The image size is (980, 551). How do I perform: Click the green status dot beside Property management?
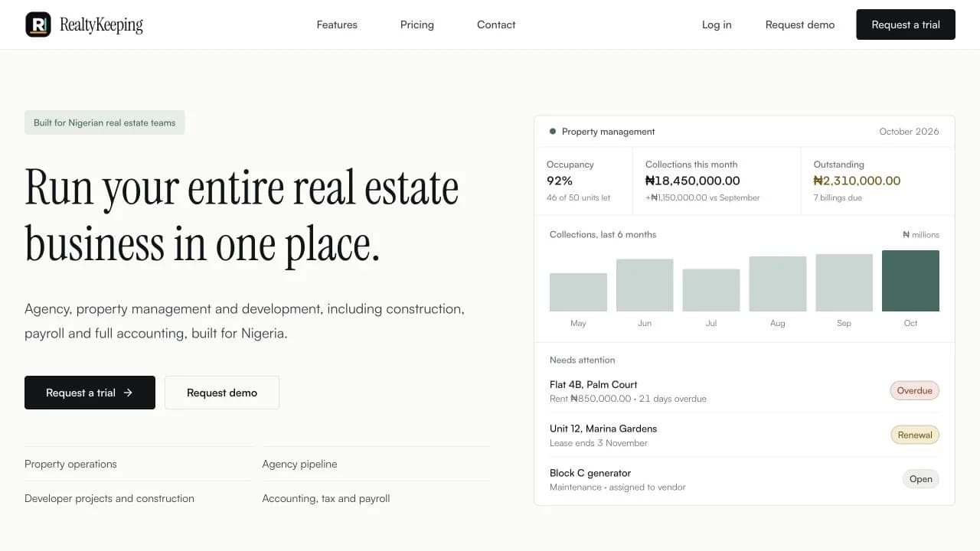553,132
